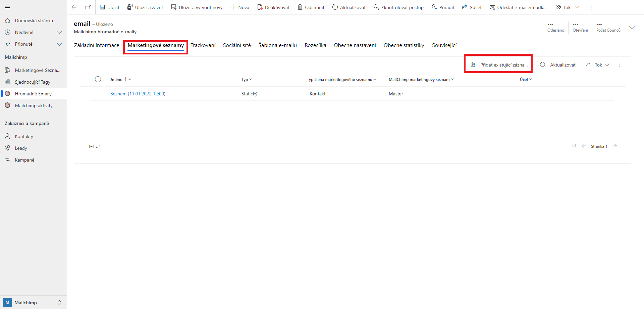Viewport: 644px width, 309px height.
Task: Expand the header details chevron
Action: pyautogui.click(x=632, y=28)
